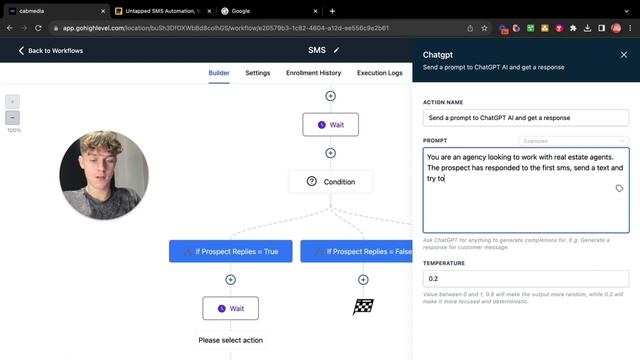Open browser downloads
The width and height of the screenshot is (640, 360).
click(x=587, y=28)
